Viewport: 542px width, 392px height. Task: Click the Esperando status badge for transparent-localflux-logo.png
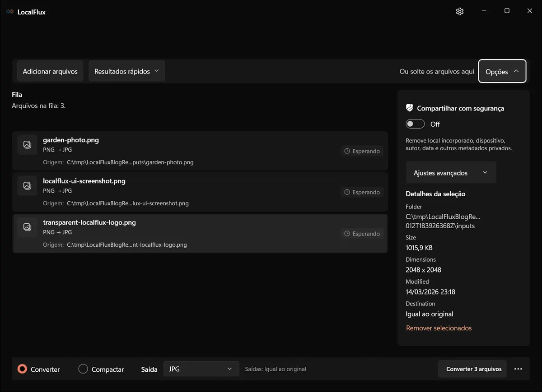tap(362, 234)
